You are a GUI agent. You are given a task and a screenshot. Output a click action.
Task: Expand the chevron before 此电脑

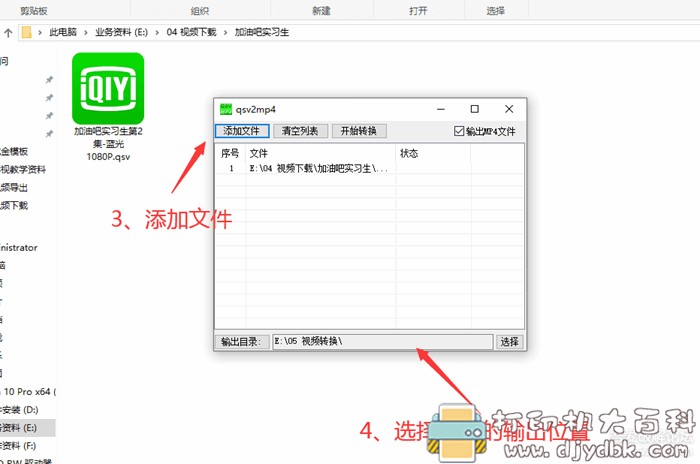pyautogui.click(x=40, y=32)
